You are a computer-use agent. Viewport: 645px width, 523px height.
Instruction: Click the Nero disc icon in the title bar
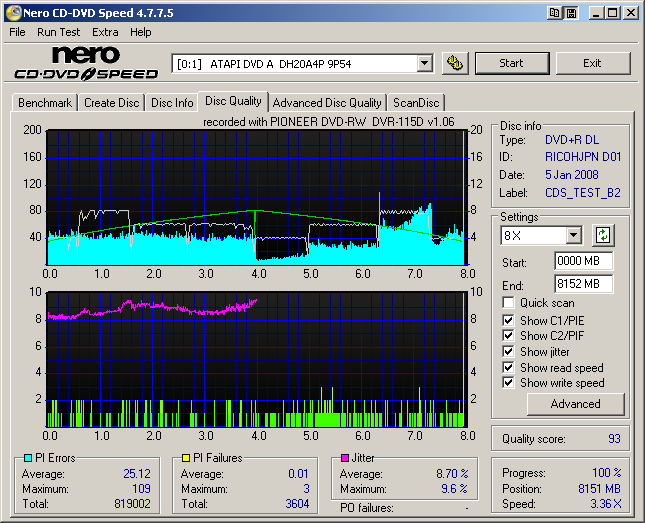(x=14, y=13)
